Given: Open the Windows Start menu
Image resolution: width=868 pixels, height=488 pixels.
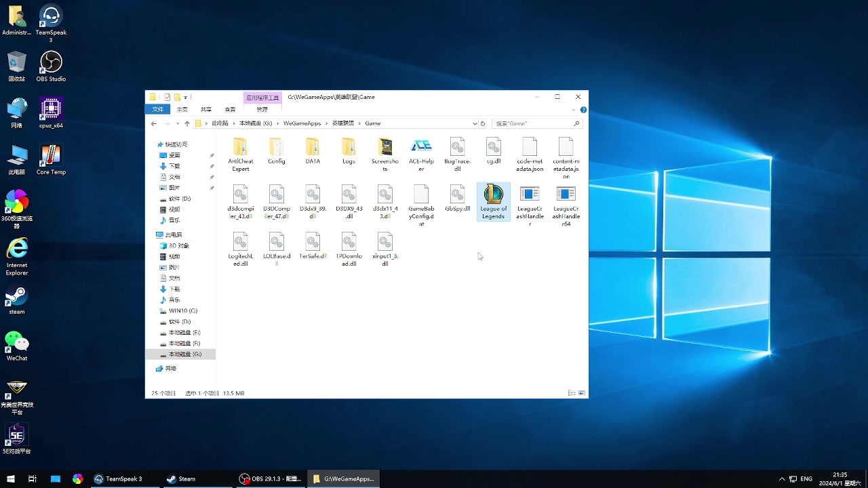Looking at the screenshot, I should click(x=11, y=479).
